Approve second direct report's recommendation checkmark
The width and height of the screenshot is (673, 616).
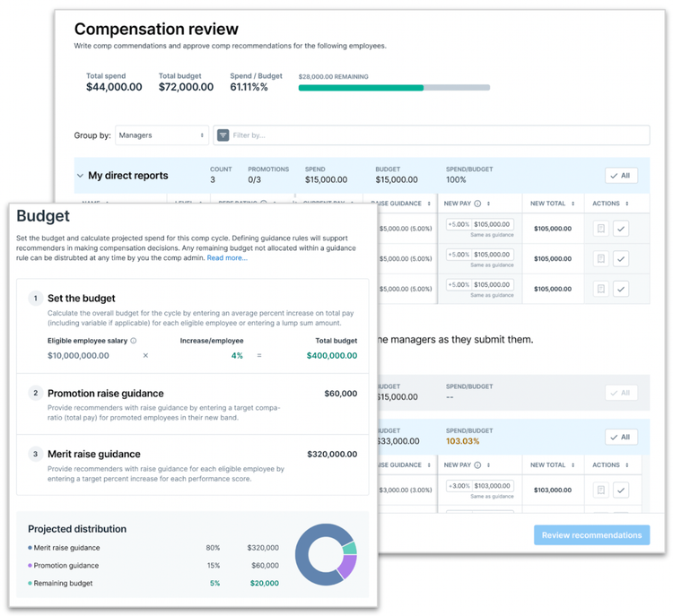621,258
